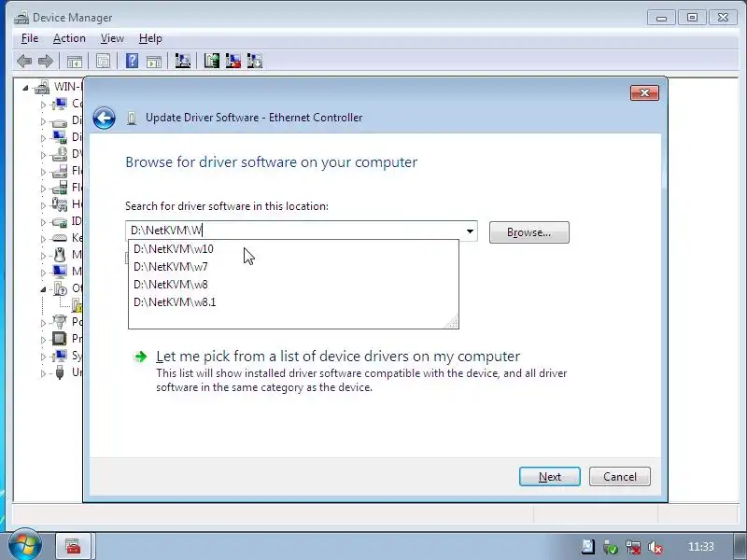Click the Action Center tray icon
This screenshot has height=560, width=747.
click(x=588, y=547)
